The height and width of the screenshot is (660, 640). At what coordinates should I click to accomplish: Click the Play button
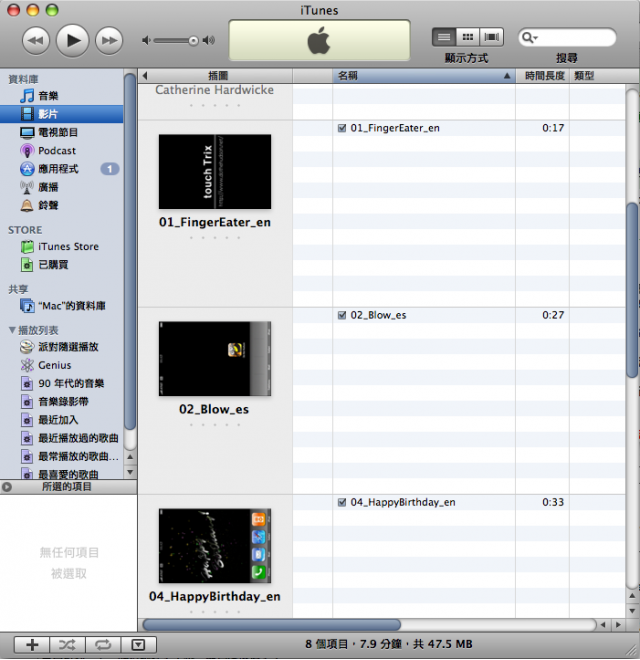73,40
